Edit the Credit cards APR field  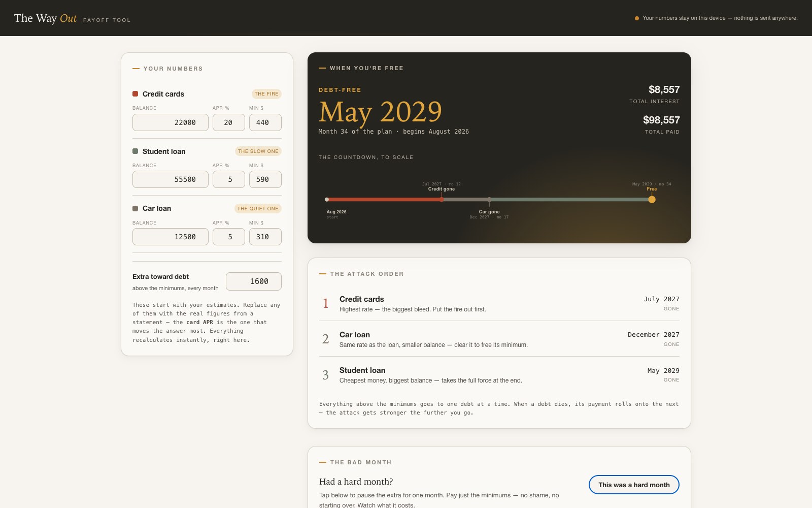pos(229,122)
